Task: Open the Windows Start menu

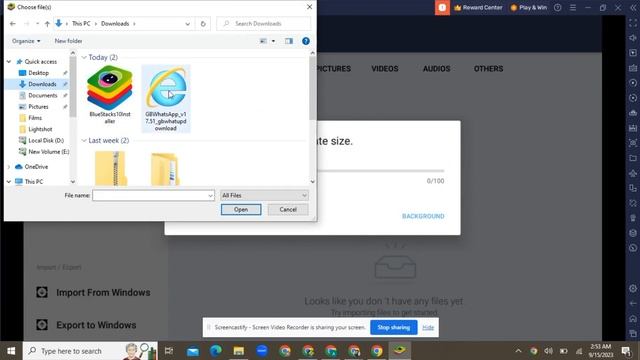Action: (x=11, y=351)
